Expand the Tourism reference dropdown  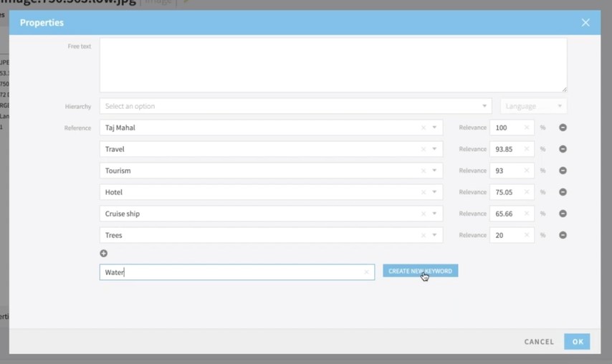[x=434, y=171]
